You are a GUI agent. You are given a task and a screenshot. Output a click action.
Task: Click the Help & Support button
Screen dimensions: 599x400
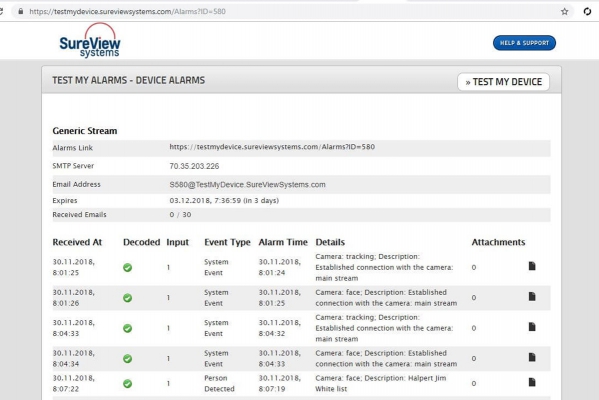point(524,43)
